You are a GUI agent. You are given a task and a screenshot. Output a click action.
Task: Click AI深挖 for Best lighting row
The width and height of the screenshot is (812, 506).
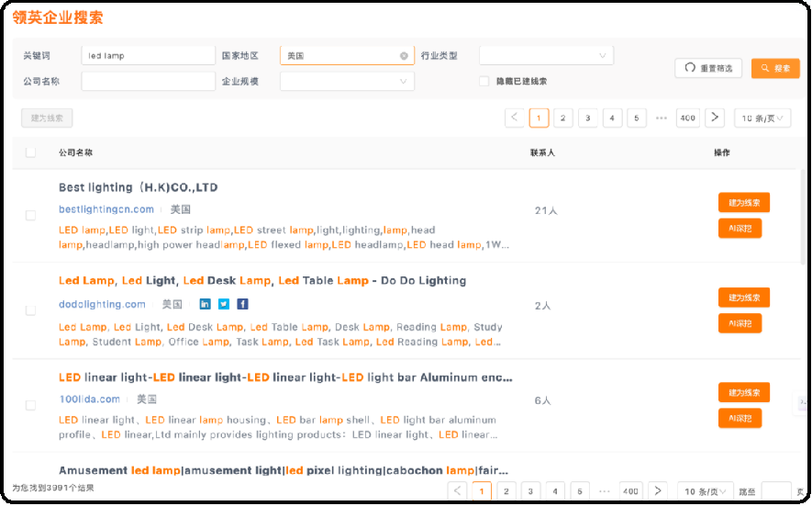click(x=740, y=229)
